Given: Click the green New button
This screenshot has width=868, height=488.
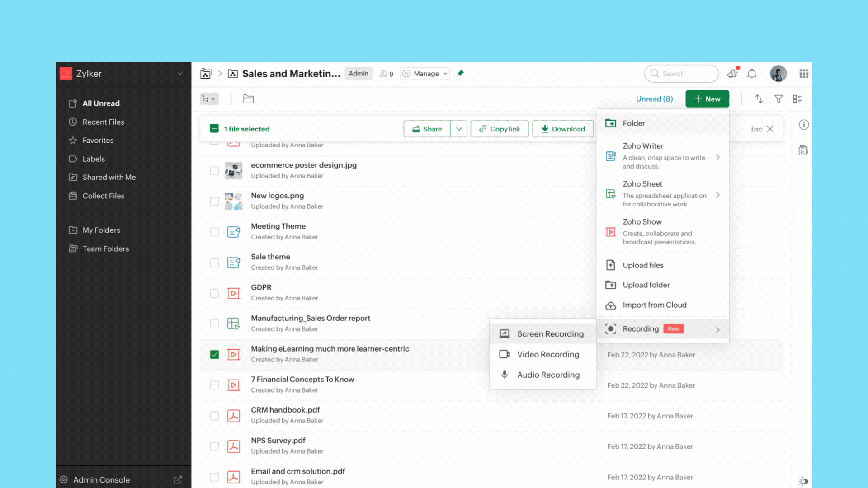Looking at the screenshot, I should 707,99.
